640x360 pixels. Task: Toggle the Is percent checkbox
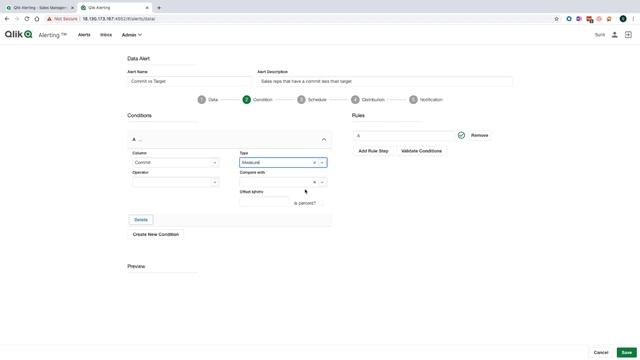(321, 203)
